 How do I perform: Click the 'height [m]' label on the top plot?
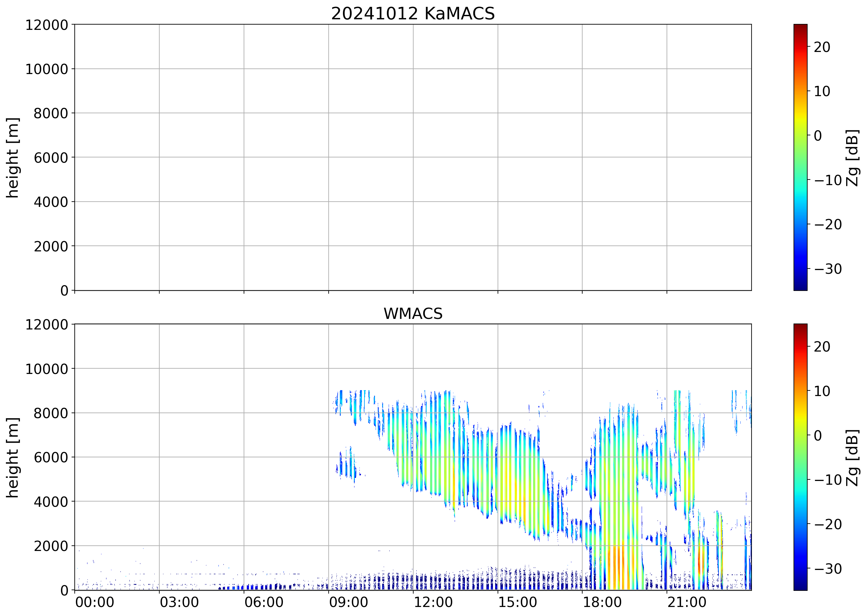[12, 158]
